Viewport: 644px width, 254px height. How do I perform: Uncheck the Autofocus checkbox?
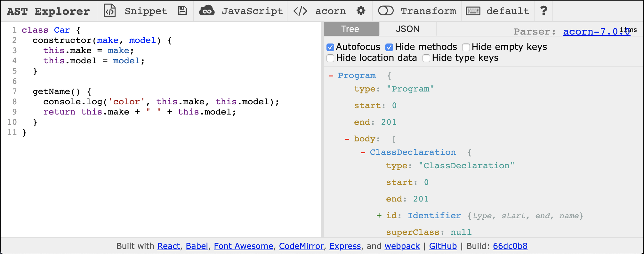point(330,47)
